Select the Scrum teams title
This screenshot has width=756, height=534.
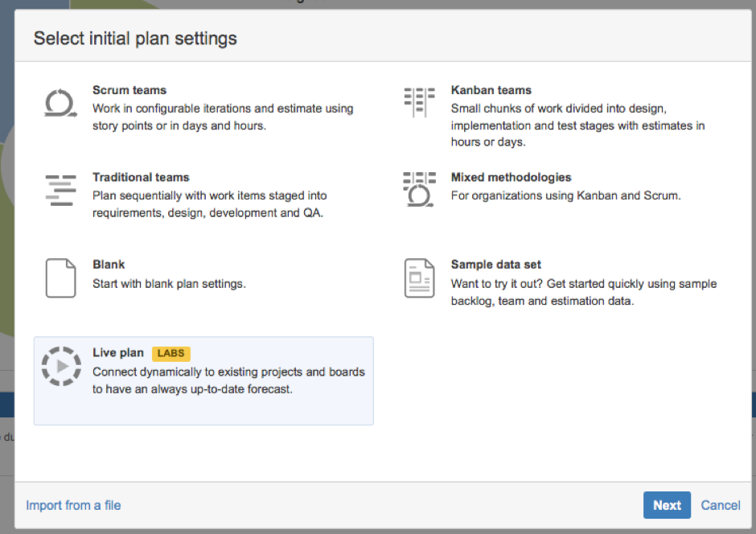[129, 90]
